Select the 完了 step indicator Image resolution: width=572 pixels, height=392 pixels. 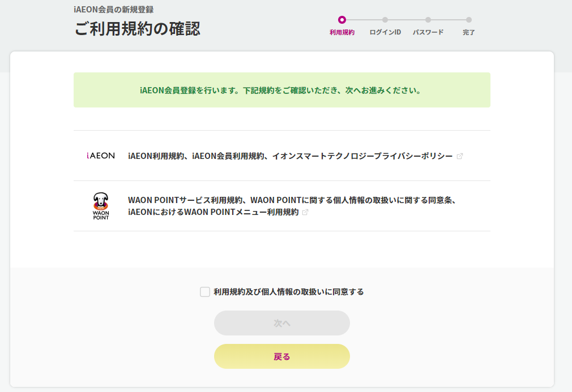click(469, 25)
